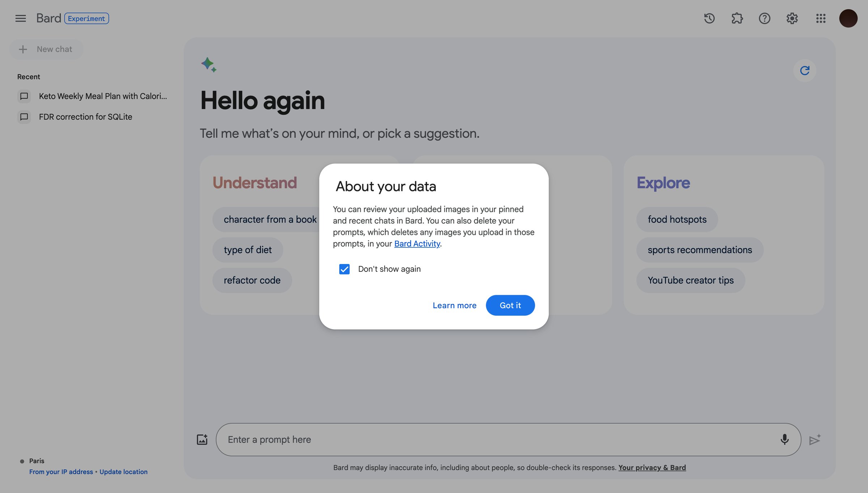Click the Bard sparkle logo
The width and height of the screenshot is (868, 493).
(209, 65)
